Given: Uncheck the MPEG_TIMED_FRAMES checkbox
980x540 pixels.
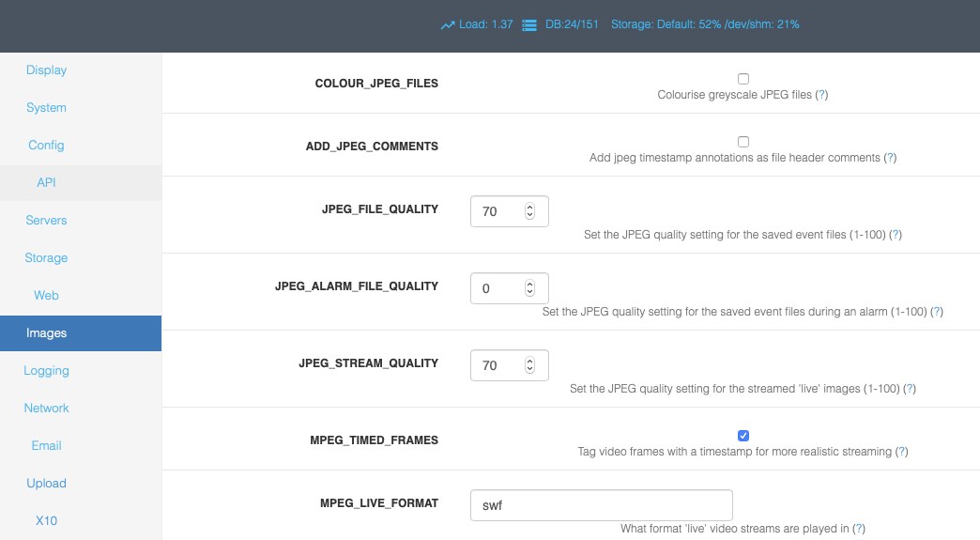Looking at the screenshot, I should click(743, 436).
